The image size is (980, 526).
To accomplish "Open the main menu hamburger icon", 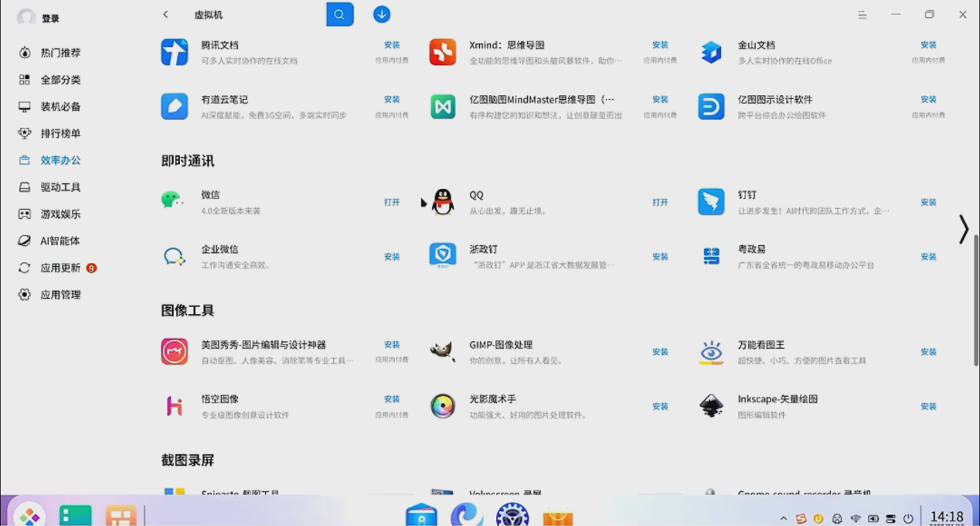I will tap(863, 15).
